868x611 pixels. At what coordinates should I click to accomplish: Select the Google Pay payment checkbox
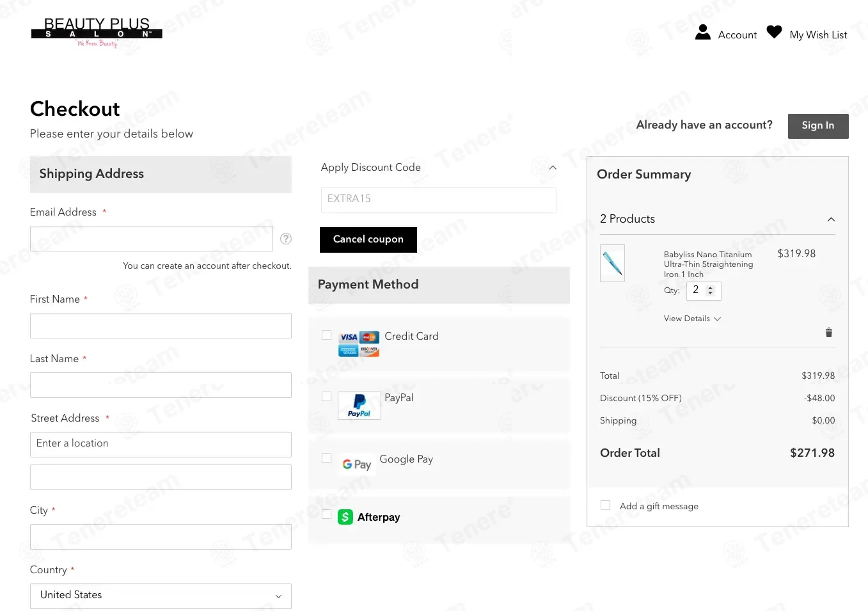326,458
